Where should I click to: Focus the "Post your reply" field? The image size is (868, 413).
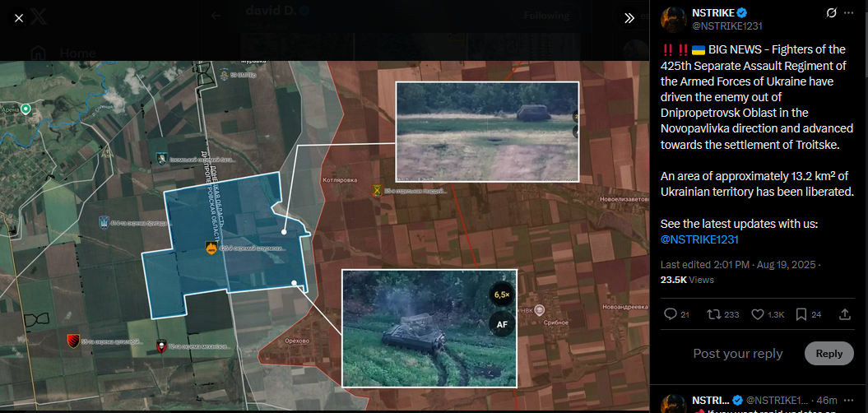pos(738,354)
